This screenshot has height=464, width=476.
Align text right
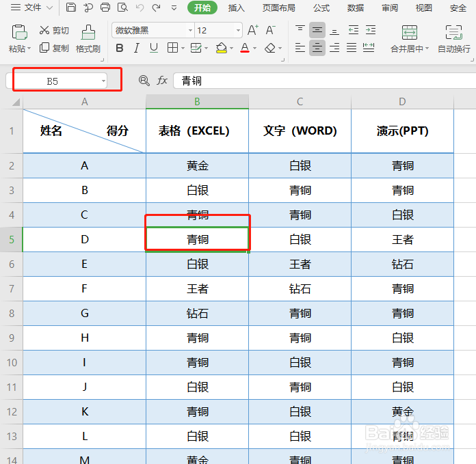point(334,48)
